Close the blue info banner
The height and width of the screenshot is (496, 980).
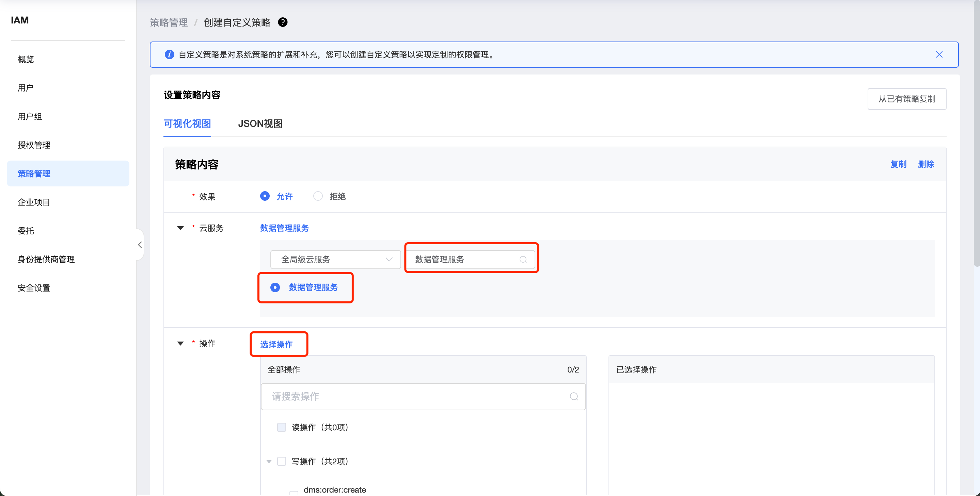tap(939, 54)
